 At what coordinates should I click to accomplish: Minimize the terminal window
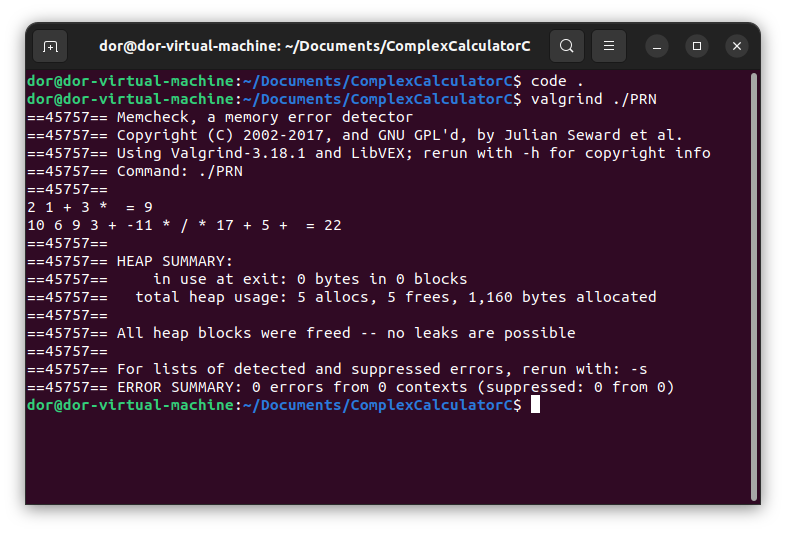[657, 46]
